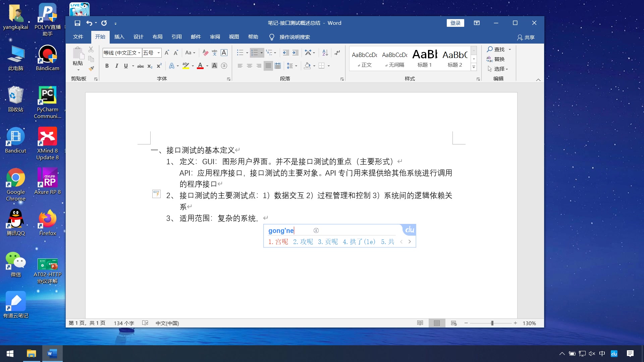Screen dimensions: 644x362
Task: Switch to the 插入 ribbon tab
Action: click(119, 37)
